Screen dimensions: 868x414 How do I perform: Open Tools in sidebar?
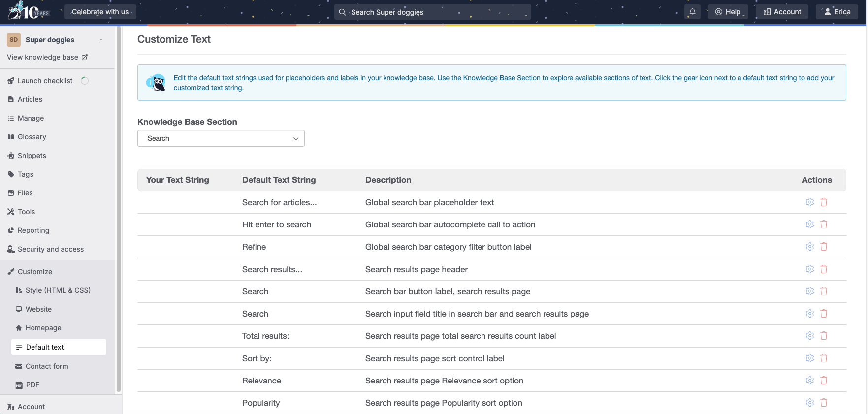coord(26,212)
